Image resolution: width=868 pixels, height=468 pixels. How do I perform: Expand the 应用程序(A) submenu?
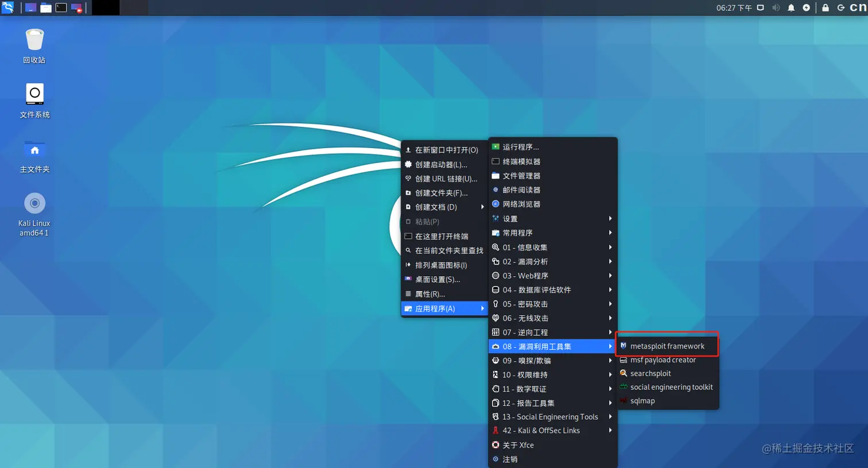[x=444, y=308]
